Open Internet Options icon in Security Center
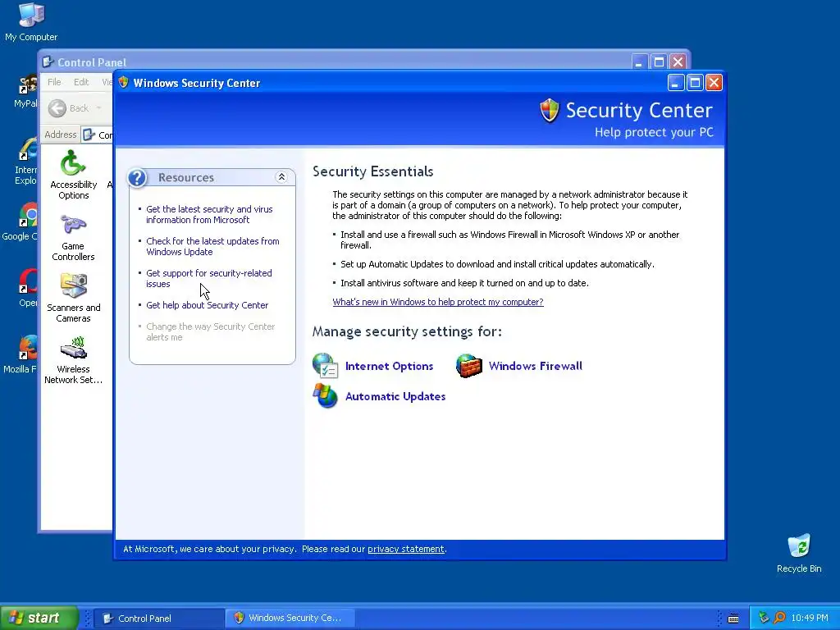Screen dimensions: 840x630 pos(325,366)
